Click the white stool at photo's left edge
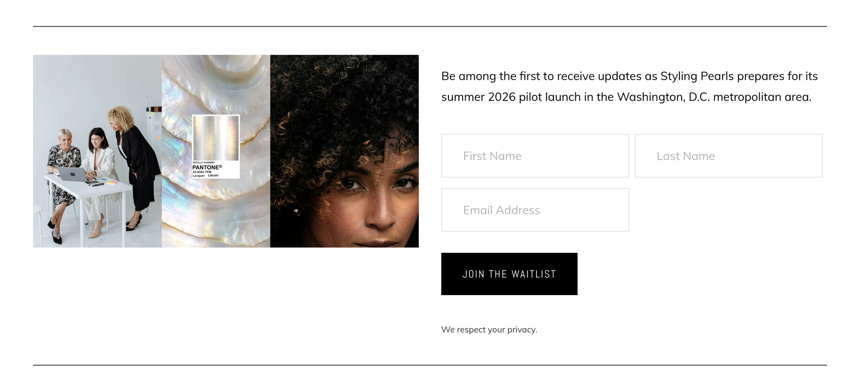 (37, 225)
